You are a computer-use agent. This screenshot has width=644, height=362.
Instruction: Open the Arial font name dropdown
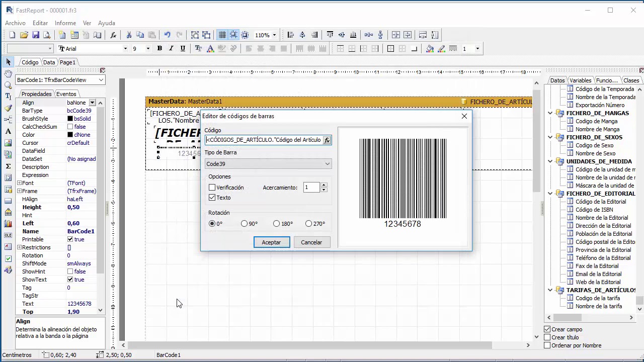pyautogui.click(x=125, y=49)
